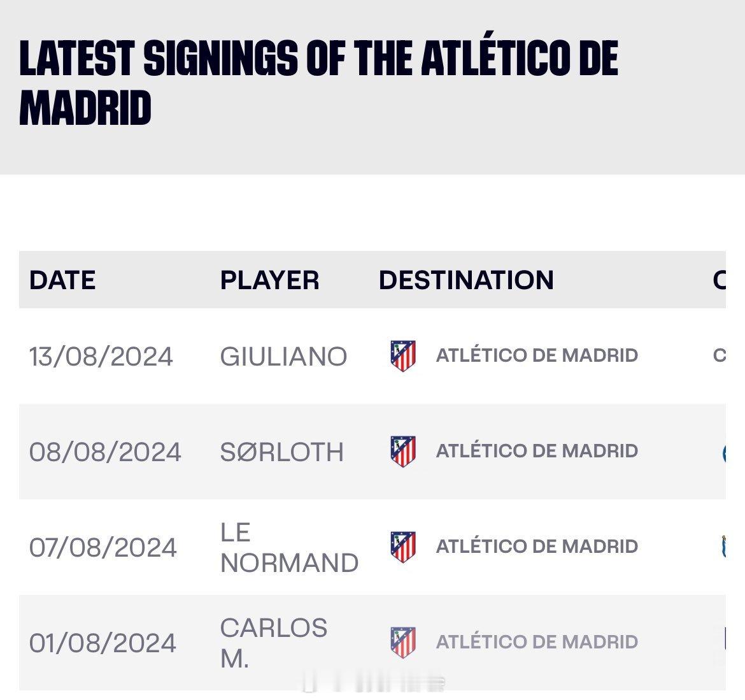Click the date 08/08/2024
The image size is (745, 700).
105,452
